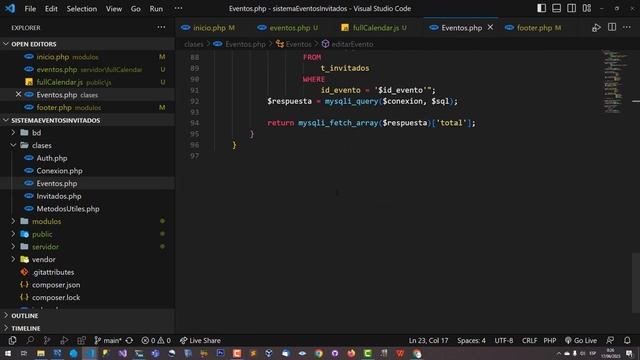This screenshot has width=640, height=360.
Task: Open the Run menu
Action: pos(156,9)
